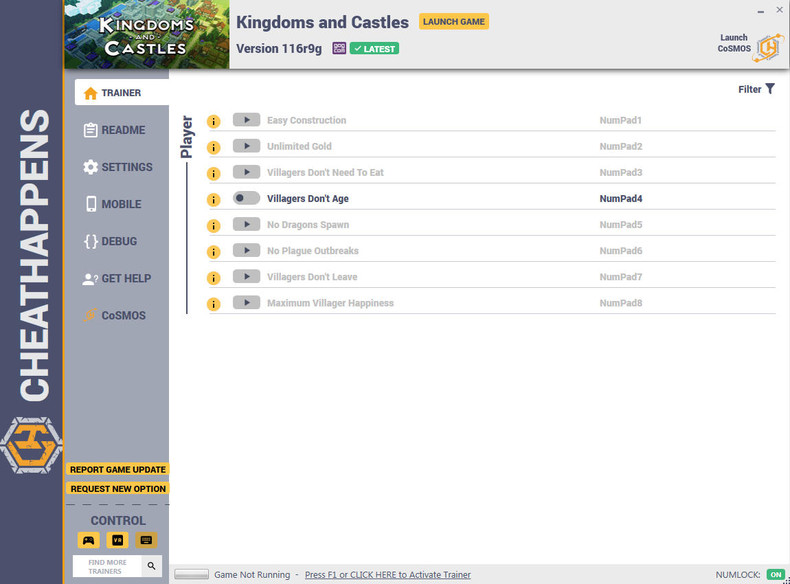Click the LATEST version badge
The height and width of the screenshot is (584, 790).
coord(374,49)
